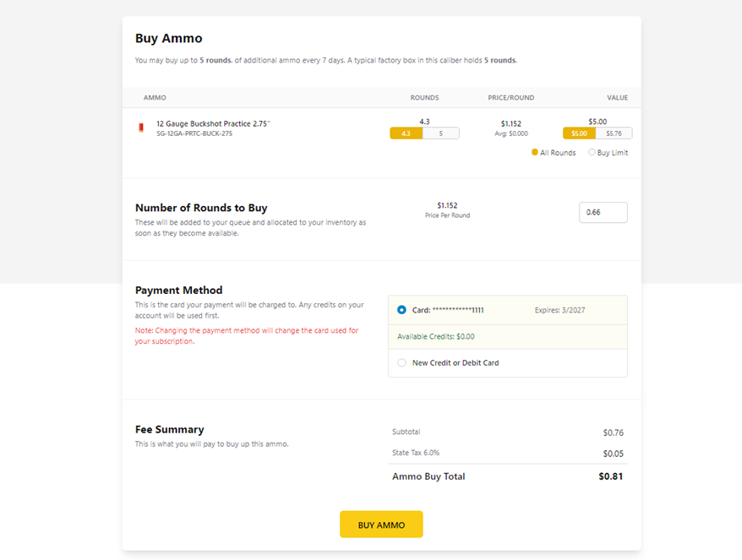Click the 12 Gauge Buckshot Practice ammo name
Image resolution: width=742 pixels, height=560 pixels.
pos(214,123)
